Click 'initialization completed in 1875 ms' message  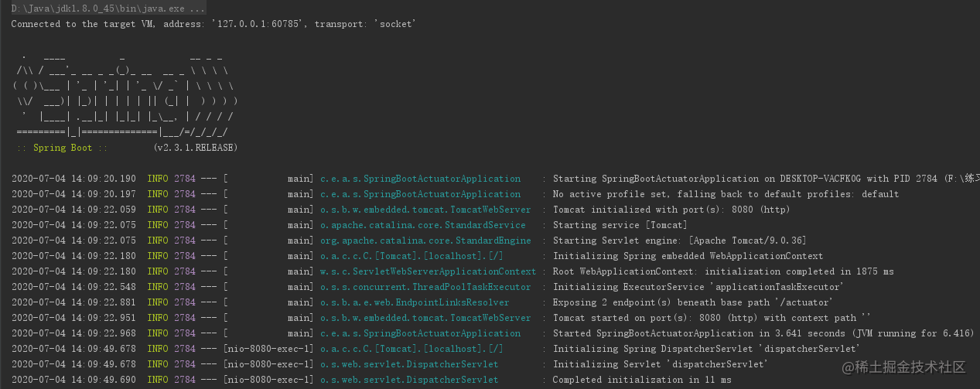click(x=723, y=271)
